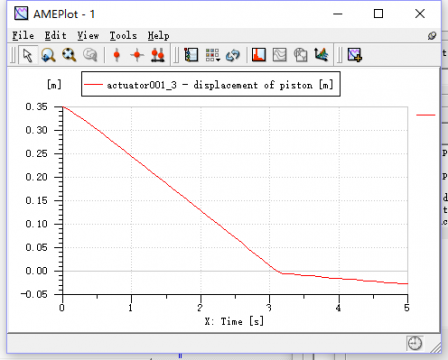Viewport: 448px width, 360px height.
Task: Open the View menu
Action: tap(88, 36)
